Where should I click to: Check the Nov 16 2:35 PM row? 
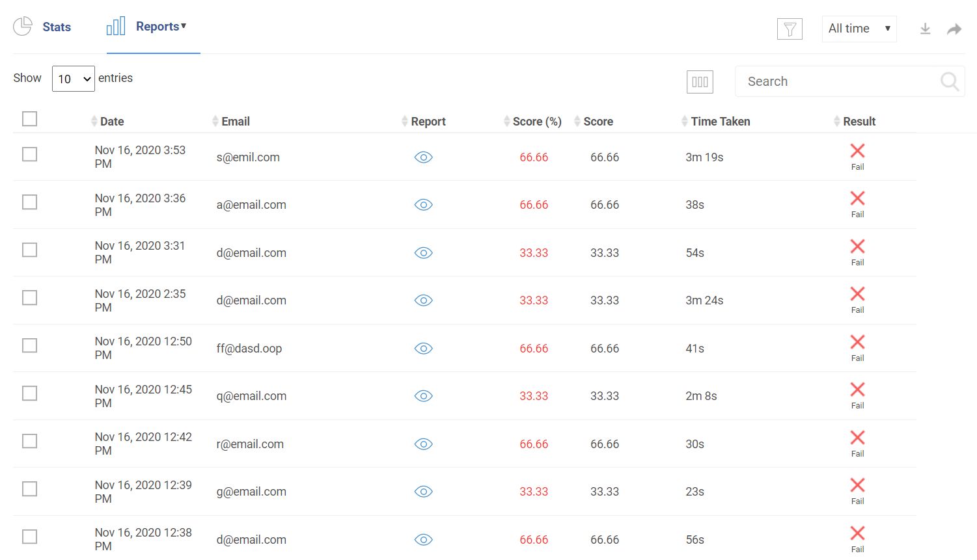coord(29,298)
